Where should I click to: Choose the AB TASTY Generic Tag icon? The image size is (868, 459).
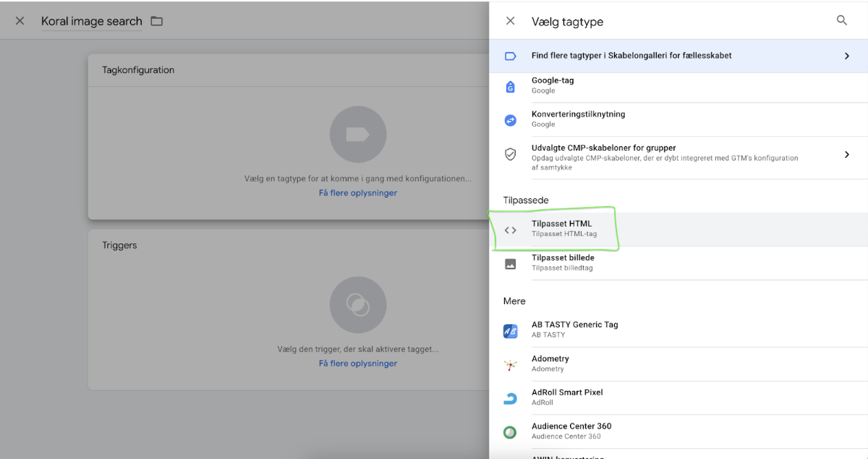pos(510,331)
